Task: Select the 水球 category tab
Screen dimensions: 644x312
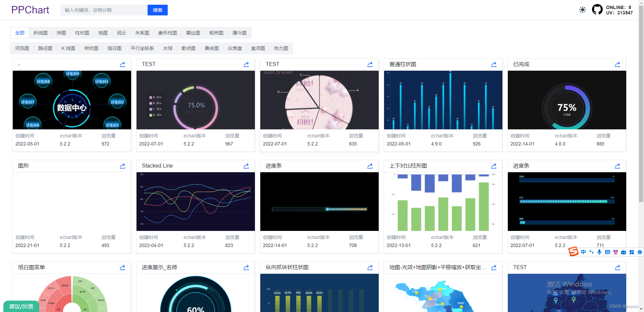Action: click(168, 48)
